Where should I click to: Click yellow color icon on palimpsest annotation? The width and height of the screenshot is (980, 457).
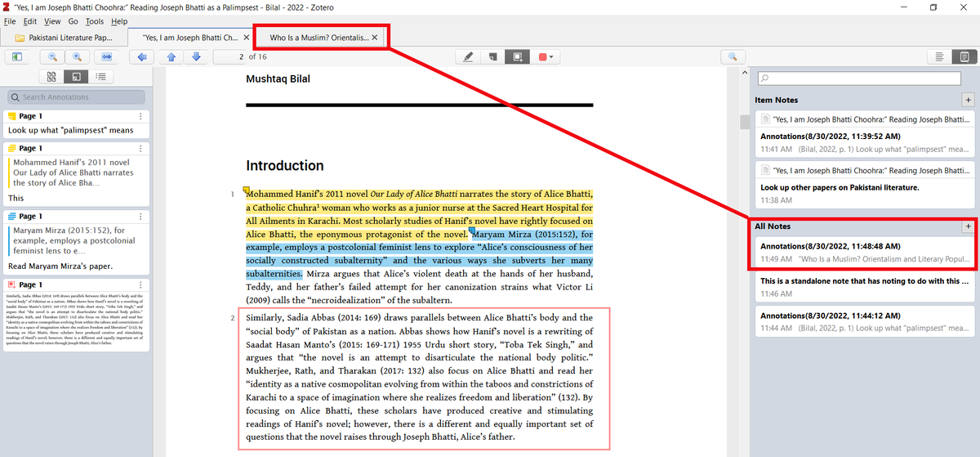[x=12, y=116]
